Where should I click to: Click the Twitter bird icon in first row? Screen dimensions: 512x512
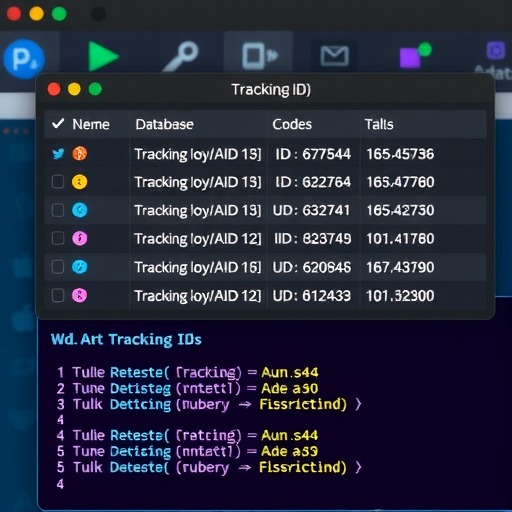[58, 154]
